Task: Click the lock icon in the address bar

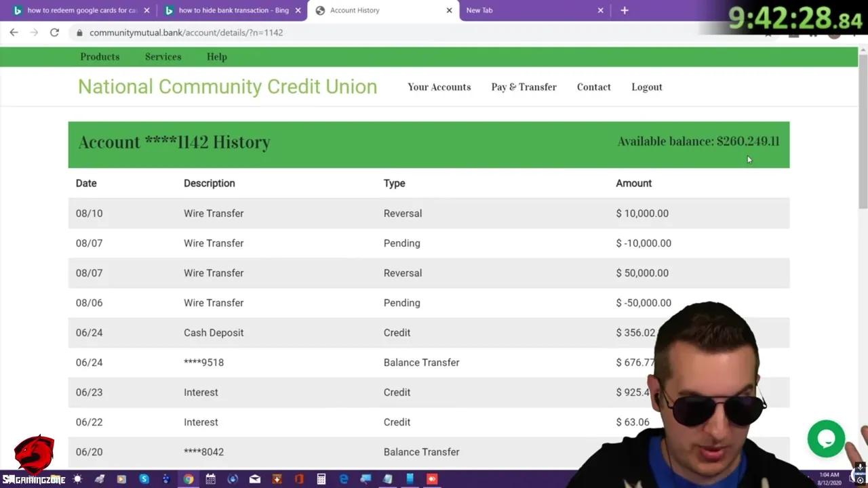Action: tap(79, 33)
